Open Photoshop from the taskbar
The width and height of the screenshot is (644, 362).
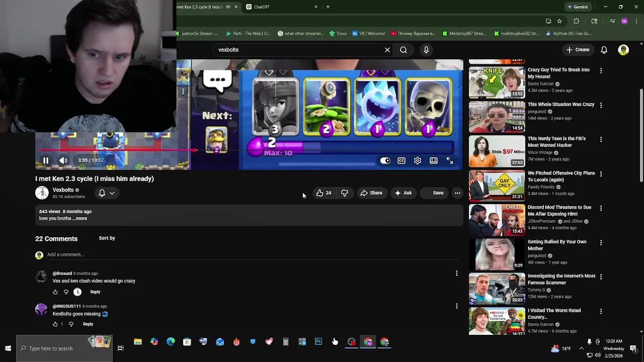[x=318, y=342]
